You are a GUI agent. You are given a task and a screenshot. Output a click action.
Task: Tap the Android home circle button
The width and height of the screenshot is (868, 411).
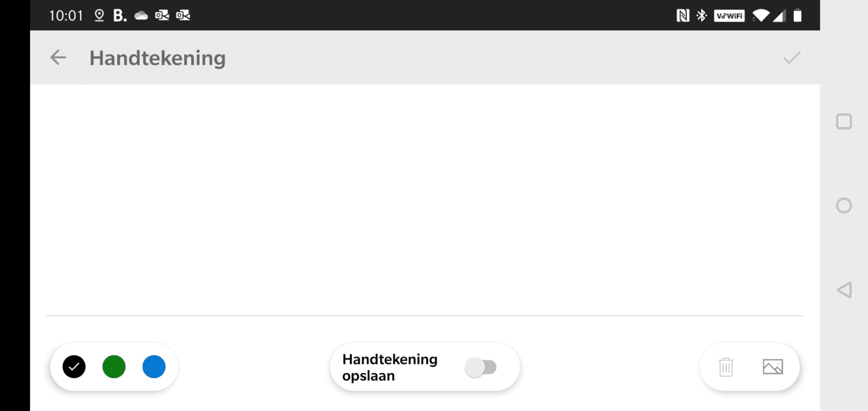(844, 205)
